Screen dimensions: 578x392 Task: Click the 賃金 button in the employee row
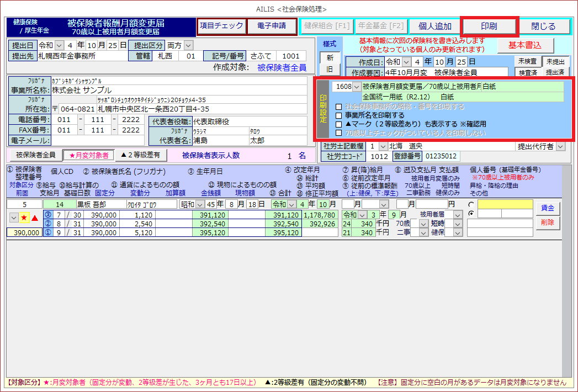tap(547, 208)
